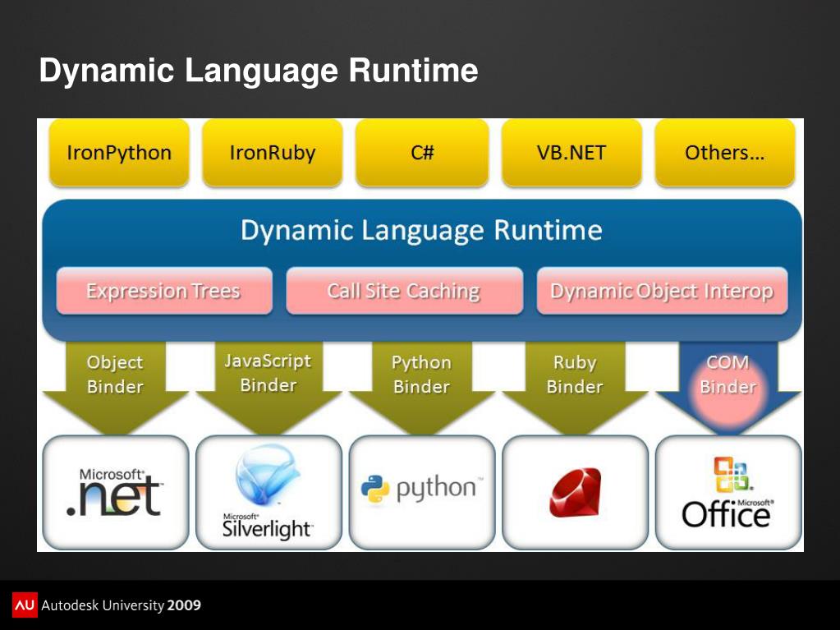Image resolution: width=840 pixels, height=630 pixels.
Task: Click the Expression Trees block
Action: point(164,290)
